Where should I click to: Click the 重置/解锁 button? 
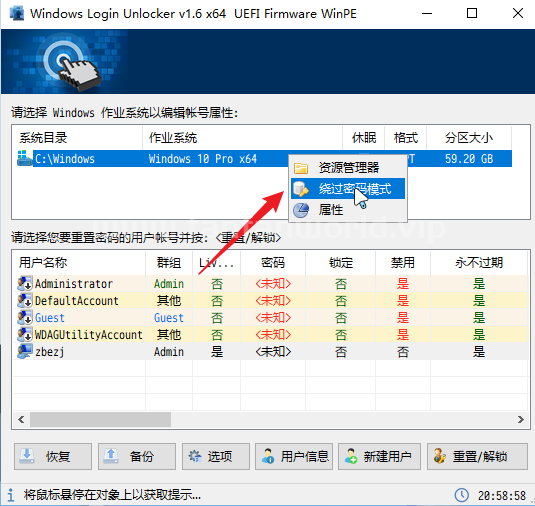pos(477,456)
